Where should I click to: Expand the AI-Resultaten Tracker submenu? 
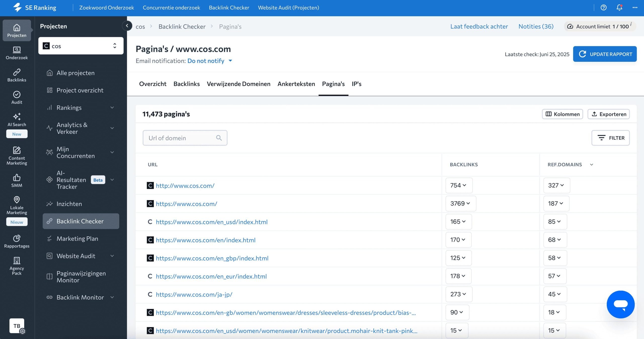coord(112,180)
